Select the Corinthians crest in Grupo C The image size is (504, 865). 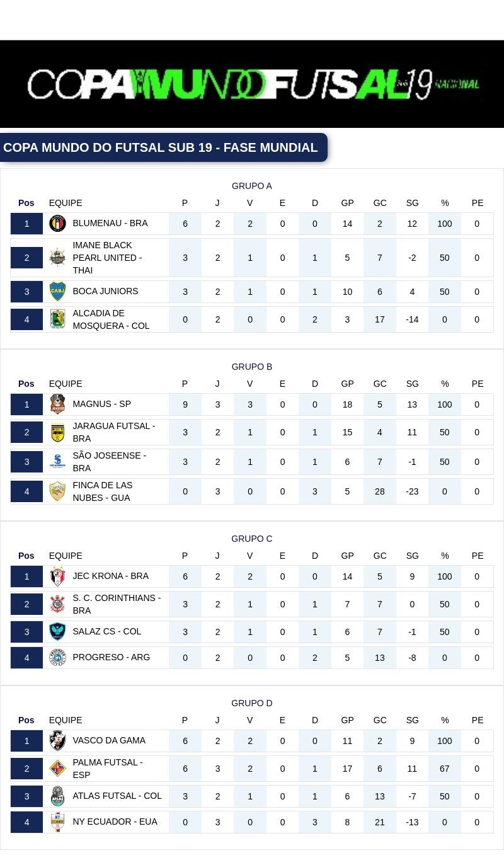coord(57,604)
